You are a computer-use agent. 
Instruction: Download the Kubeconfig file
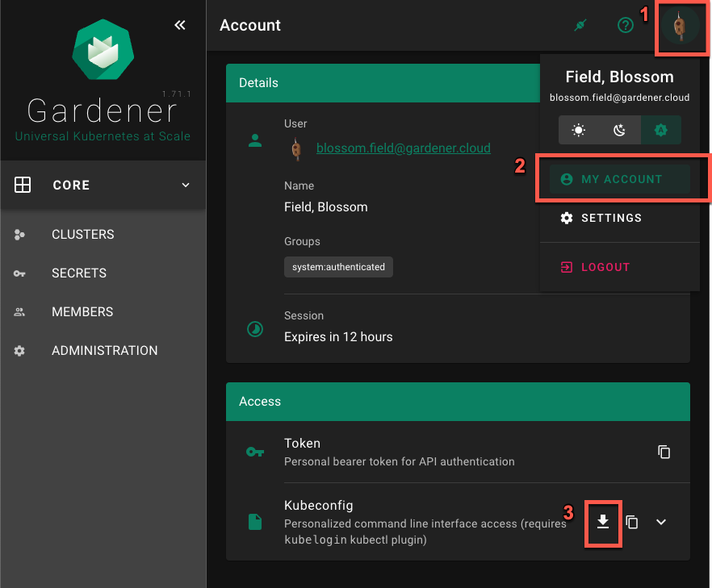click(x=602, y=522)
